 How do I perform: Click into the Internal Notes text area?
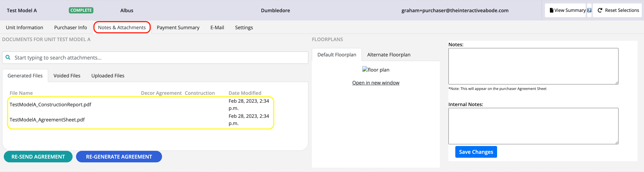[533, 126]
